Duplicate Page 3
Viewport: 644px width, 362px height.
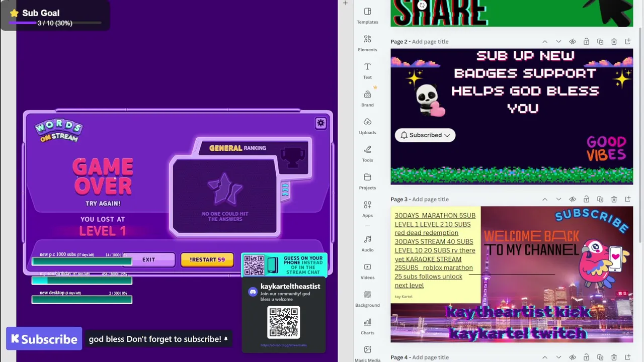[x=600, y=200]
